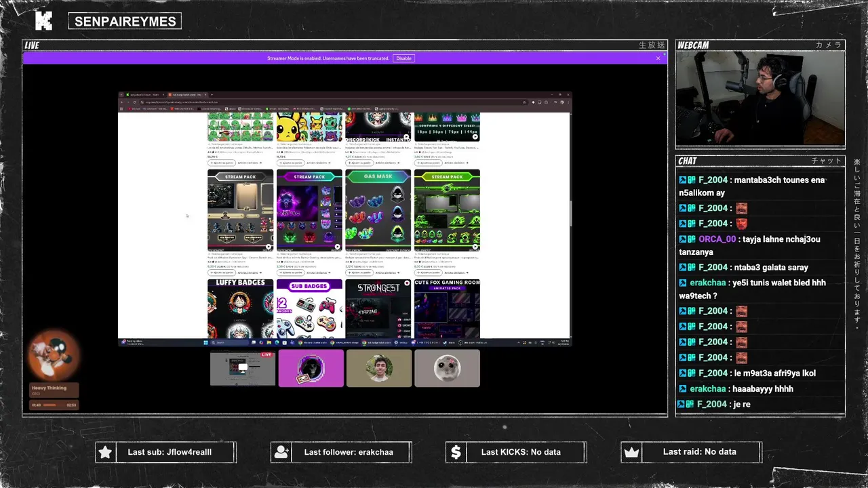Close the Streamer Mode banner
Screen dimensions: 868x488
(x=658, y=58)
